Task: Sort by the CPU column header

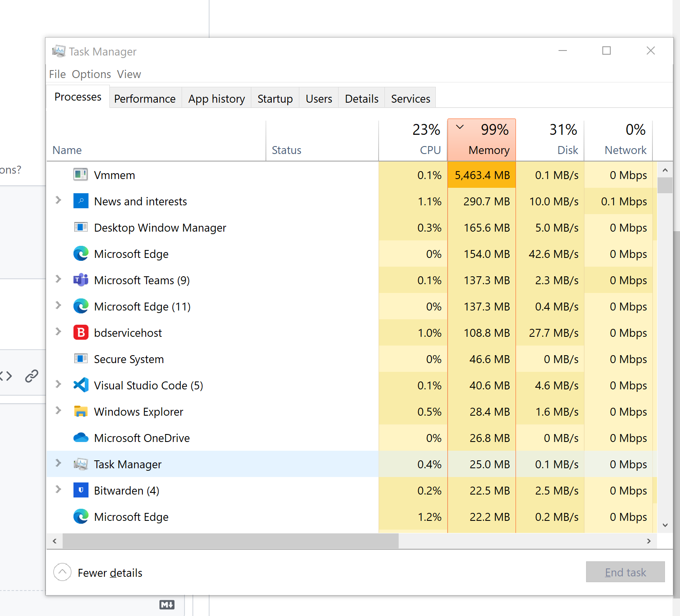Action: [x=413, y=141]
